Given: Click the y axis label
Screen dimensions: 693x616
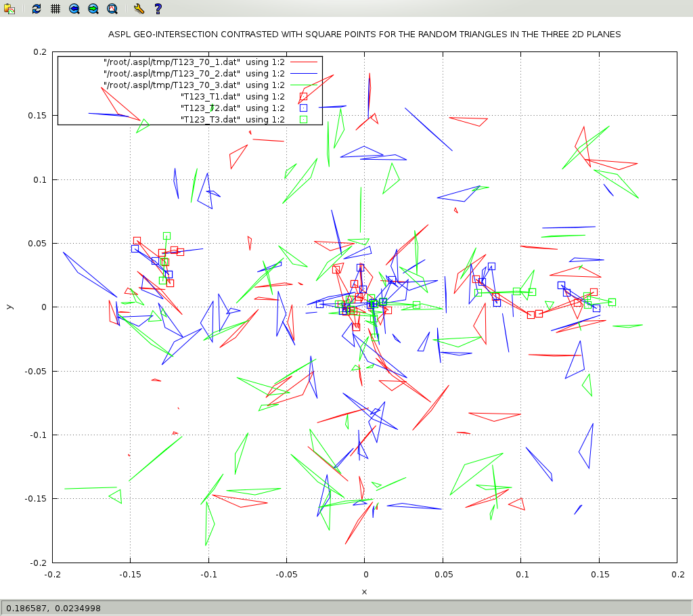Looking at the screenshot, I should click(9, 307).
